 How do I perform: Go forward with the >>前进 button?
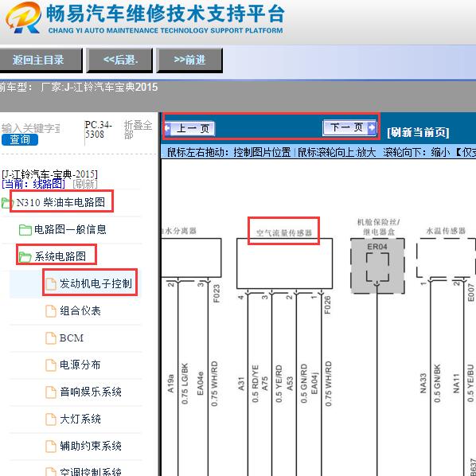click(189, 60)
